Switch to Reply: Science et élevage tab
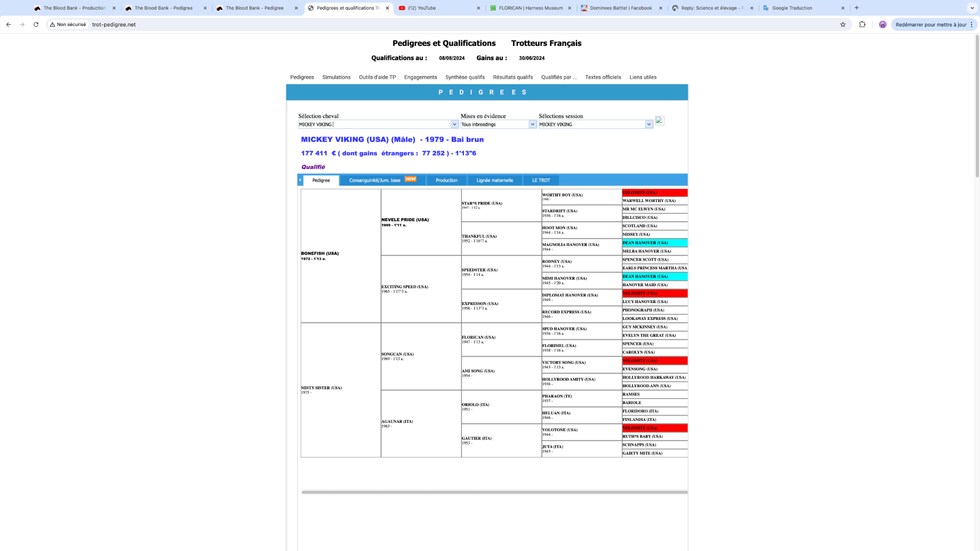Screen dimensions: 980x551 coord(714,8)
